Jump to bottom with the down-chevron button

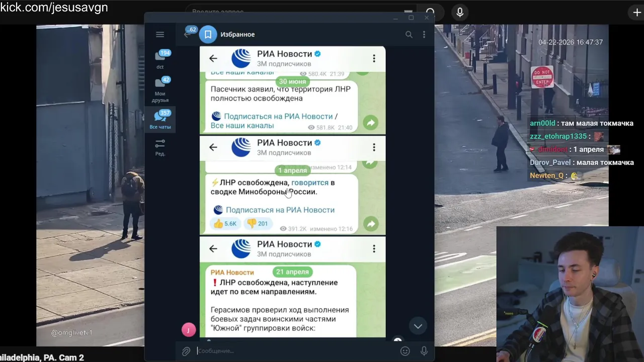click(418, 326)
